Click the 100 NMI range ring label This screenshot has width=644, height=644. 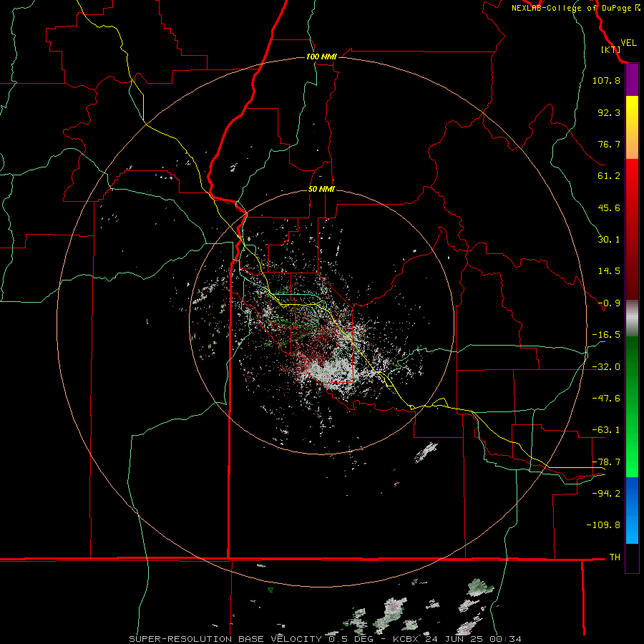[321, 57]
